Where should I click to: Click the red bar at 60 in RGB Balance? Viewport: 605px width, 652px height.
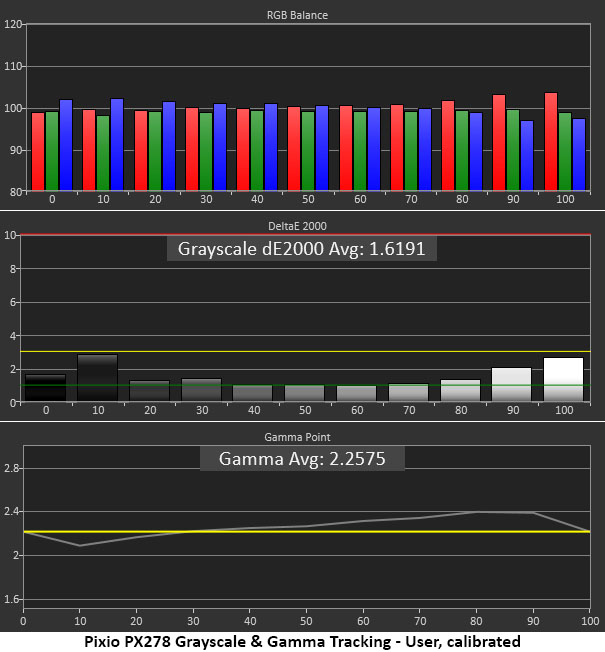[346, 148]
